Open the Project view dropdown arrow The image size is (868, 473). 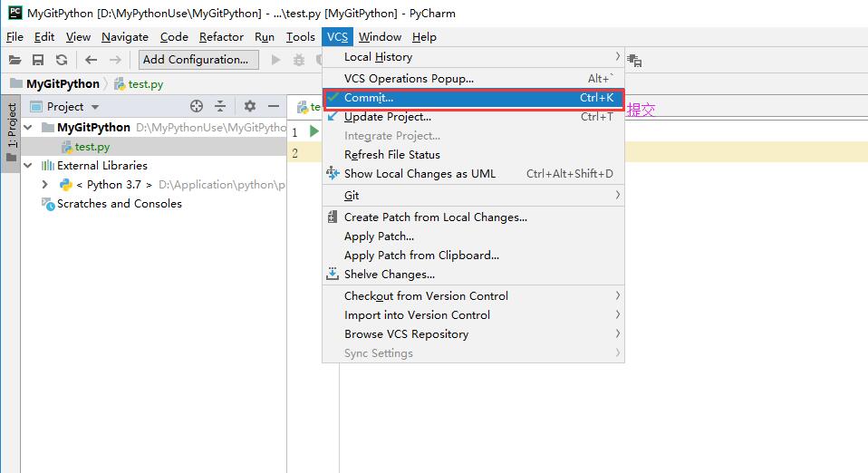tap(95, 107)
